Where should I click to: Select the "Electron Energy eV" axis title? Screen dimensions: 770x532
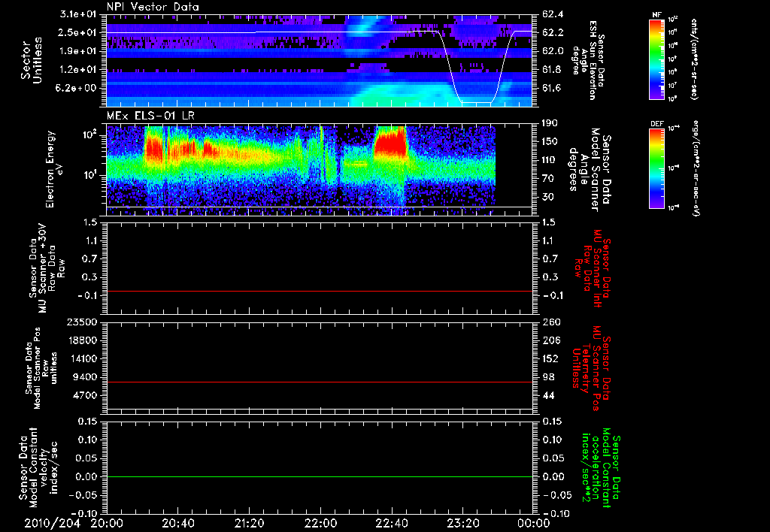coord(54,169)
